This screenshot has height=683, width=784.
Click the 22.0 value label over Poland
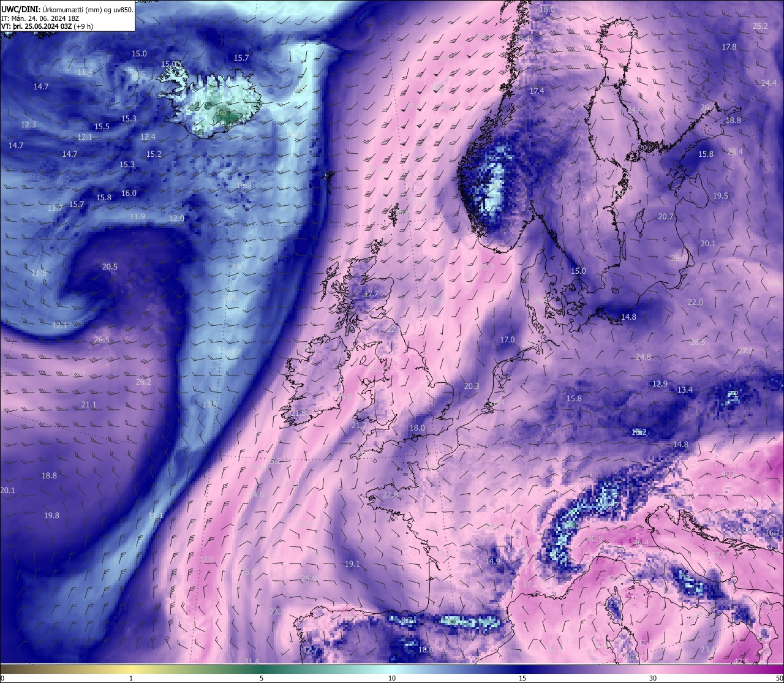[x=695, y=302]
